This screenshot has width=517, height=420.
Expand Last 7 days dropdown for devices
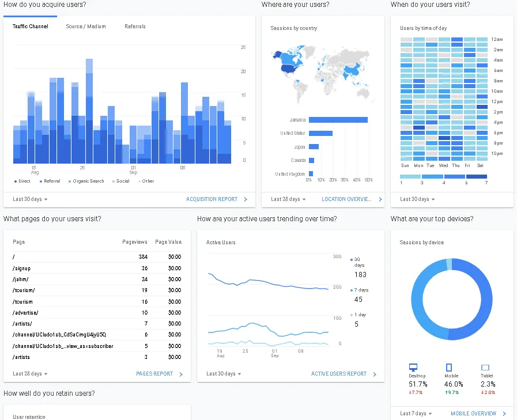(x=416, y=414)
